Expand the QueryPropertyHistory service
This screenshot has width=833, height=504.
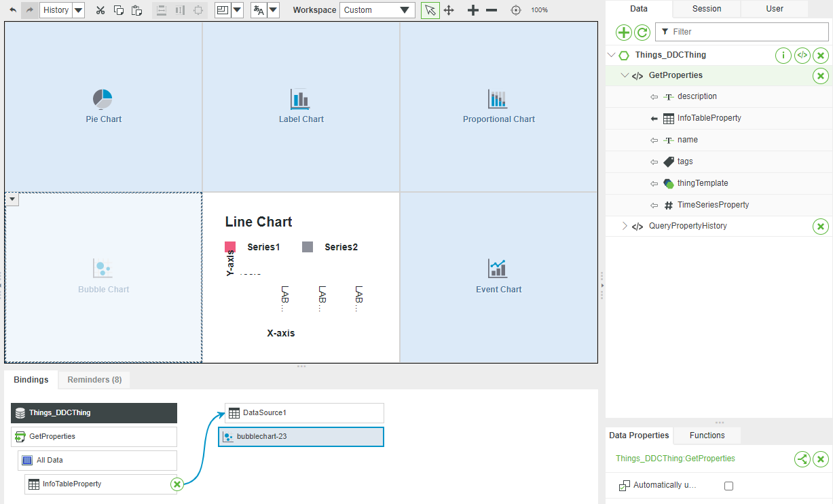(x=625, y=227)
